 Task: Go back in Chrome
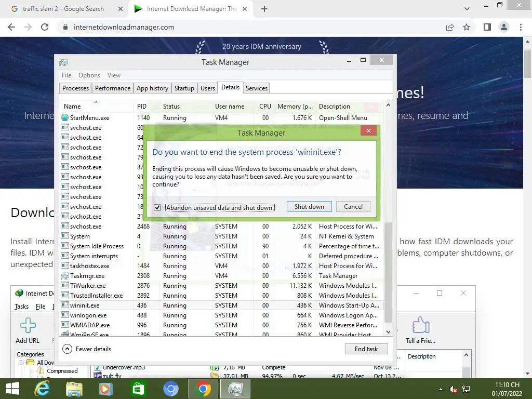click(11, 27)
